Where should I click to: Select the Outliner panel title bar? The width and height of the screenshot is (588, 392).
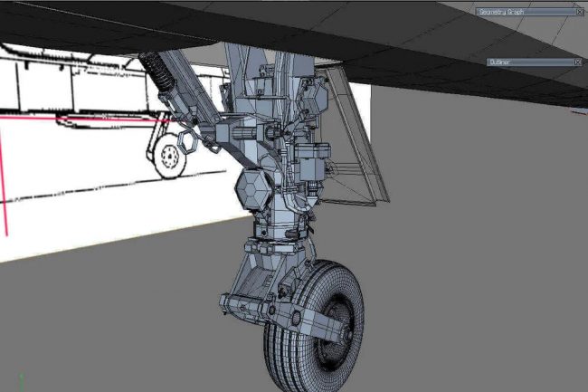[x=525, y=62]
